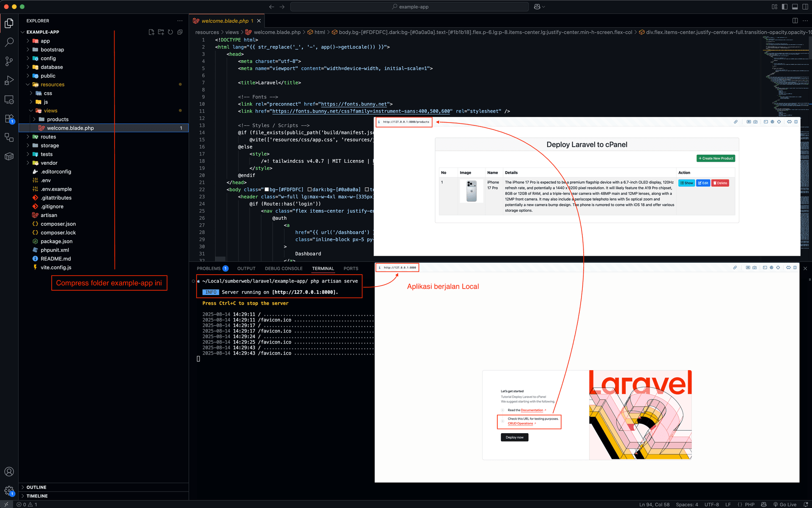This screenshot has width=812, height=508.
Task: Click the fonts.bunny.net preconnect link
Action: click(x=354, y=104)
